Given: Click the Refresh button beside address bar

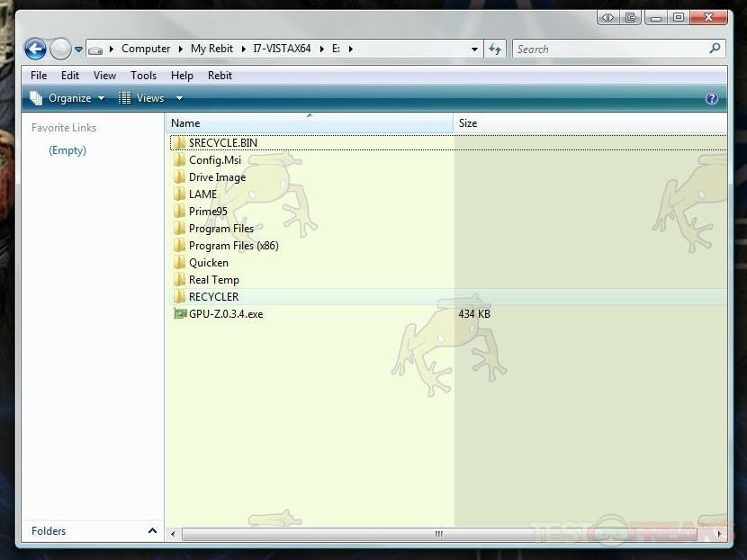Looking at the screenshot, I should [495, 49].
